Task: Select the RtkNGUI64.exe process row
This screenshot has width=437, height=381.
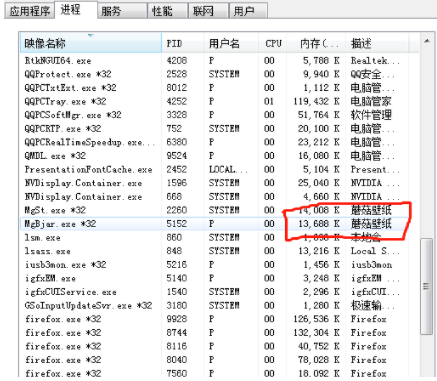Action: click(214, 61)
